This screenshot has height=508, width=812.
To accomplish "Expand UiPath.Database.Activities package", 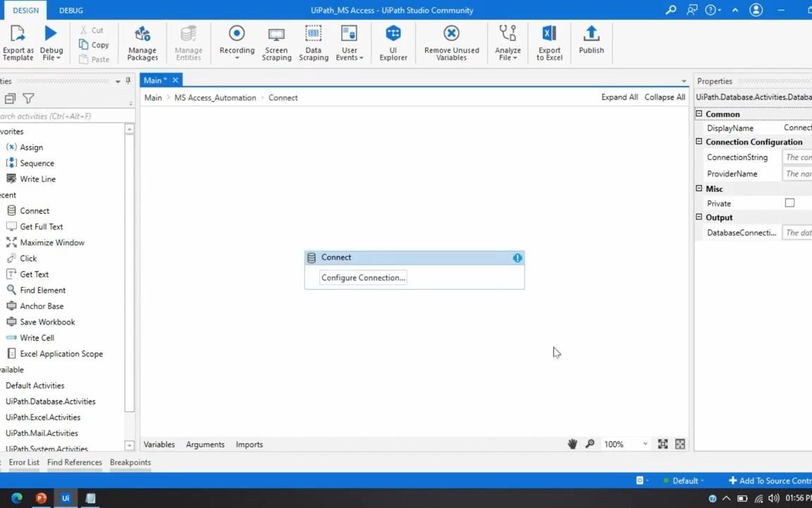I will [x=50, y=401].
